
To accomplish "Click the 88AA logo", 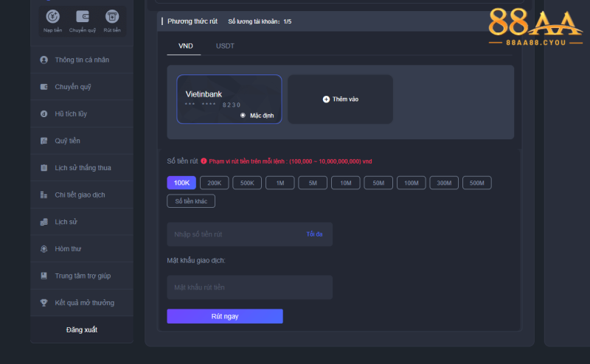I will 535,27.
